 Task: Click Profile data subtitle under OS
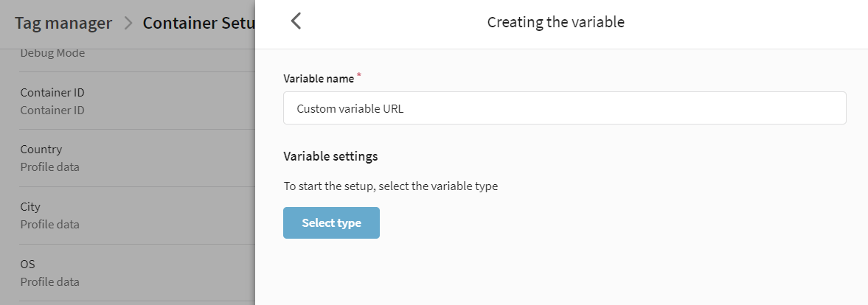point(50,281)
